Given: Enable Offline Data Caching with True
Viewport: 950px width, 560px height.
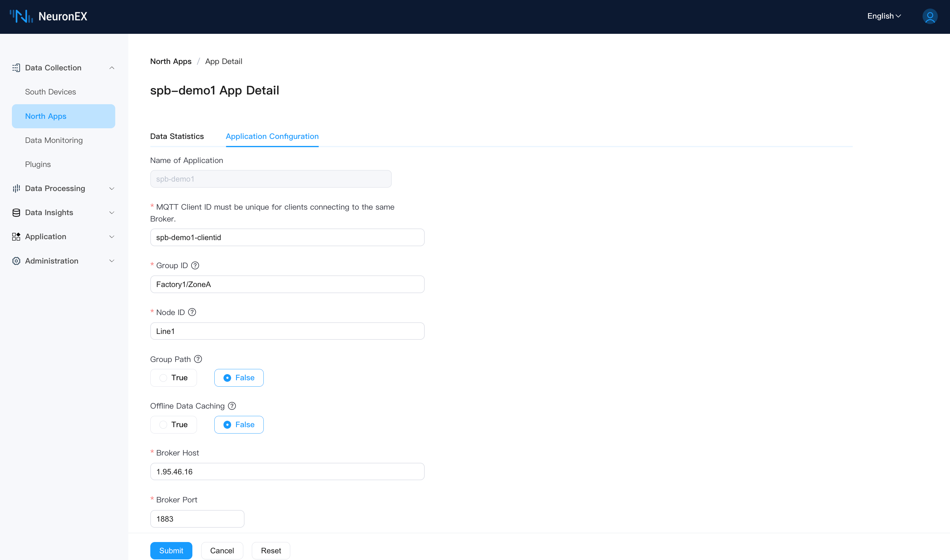Looking at the screenshot, I should 173,424.
